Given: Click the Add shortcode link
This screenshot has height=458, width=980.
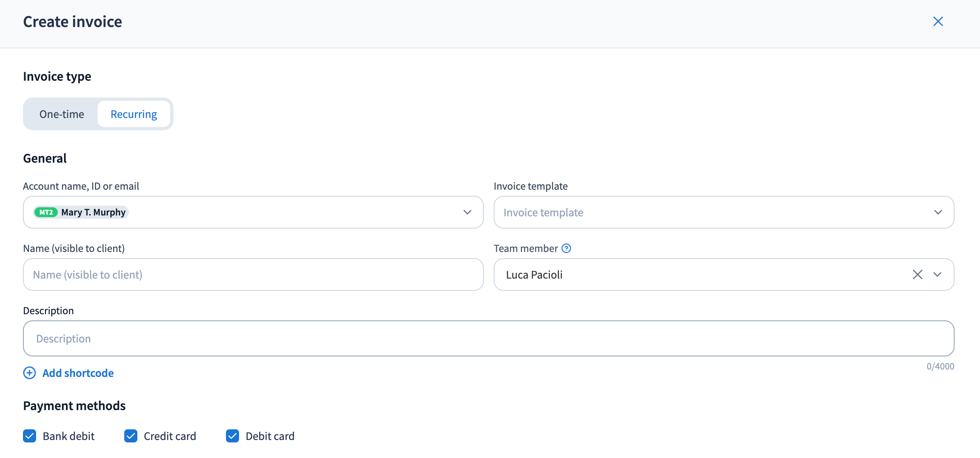Looking at the screenshot, I should click(78, 373).
